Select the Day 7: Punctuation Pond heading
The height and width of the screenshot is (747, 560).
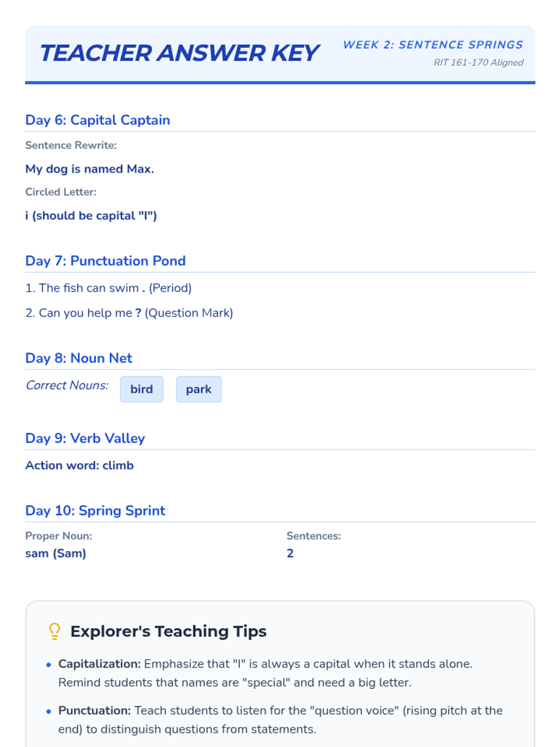[x=105, y=261]
